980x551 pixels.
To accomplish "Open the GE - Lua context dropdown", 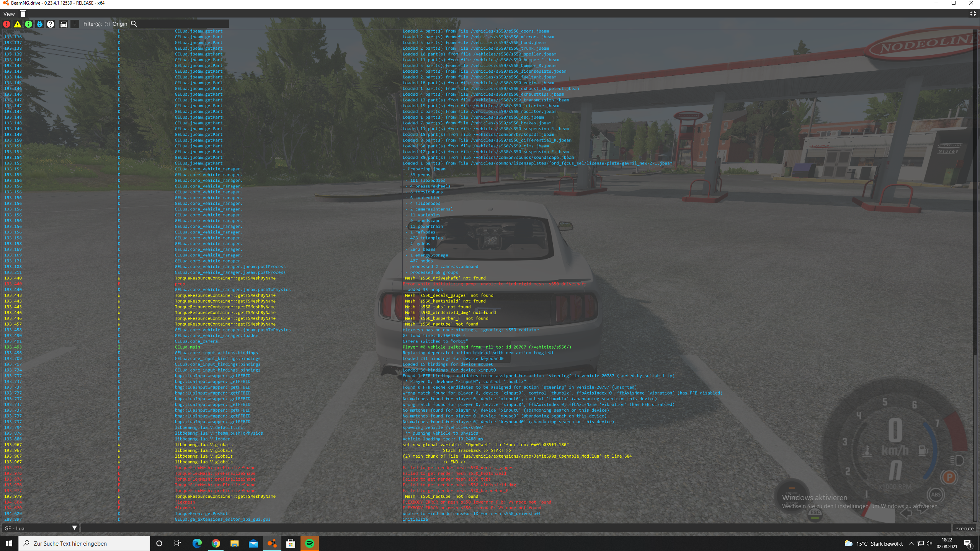I will click(x=41, y=528).
